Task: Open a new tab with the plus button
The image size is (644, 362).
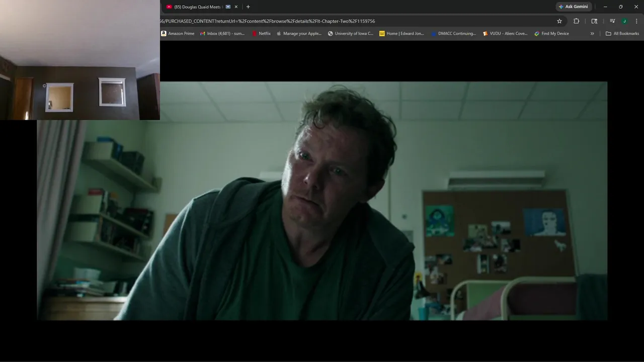Action: pos(248,7)
